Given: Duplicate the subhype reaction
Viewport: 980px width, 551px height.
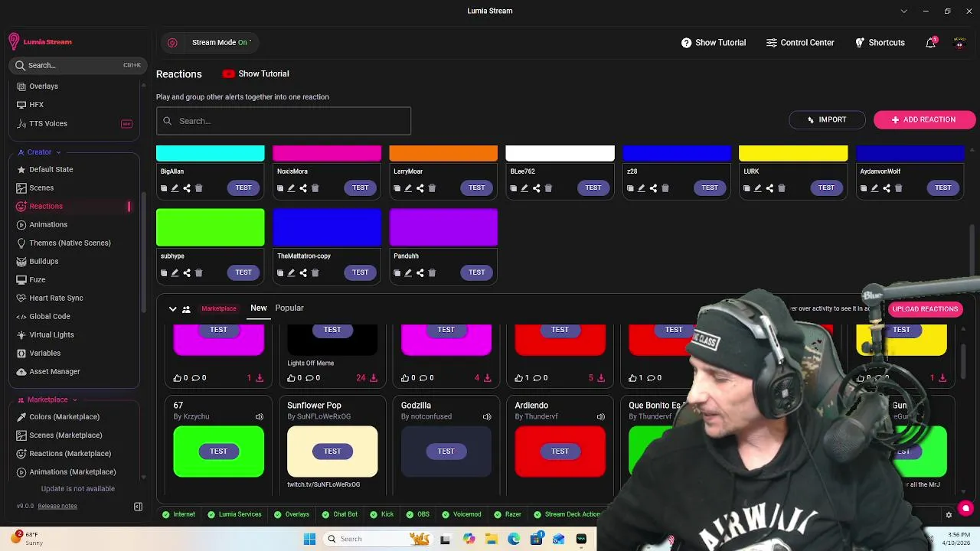Looking at the screenshot, I should [x=164, y=273].
